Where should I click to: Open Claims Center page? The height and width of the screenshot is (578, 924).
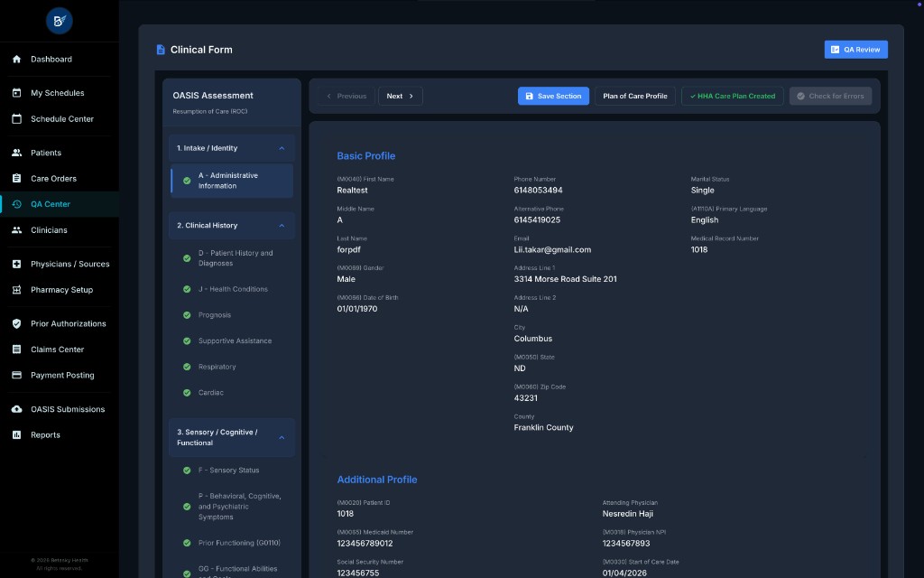tap(59, 350)
